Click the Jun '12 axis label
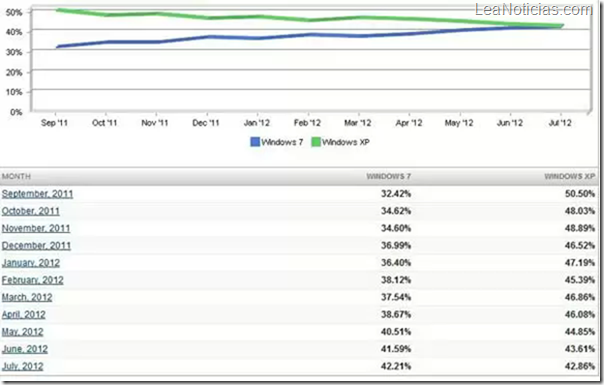 [x=510, y=123]
